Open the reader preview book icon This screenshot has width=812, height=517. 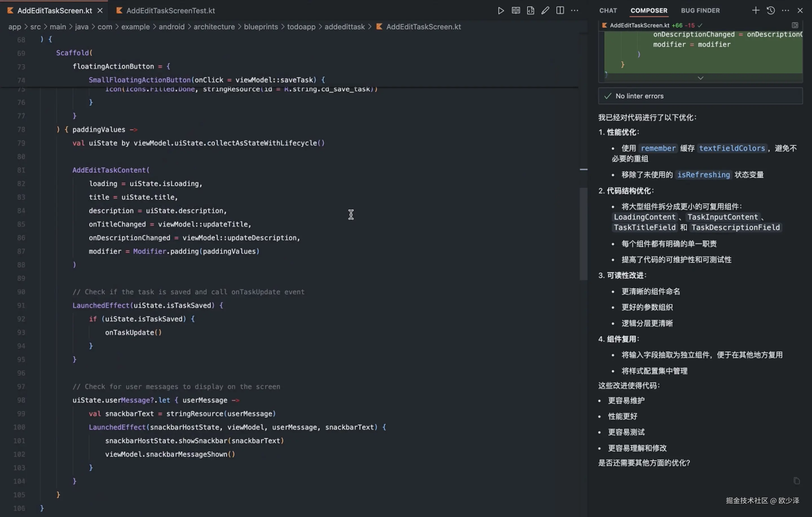(x=516, y=10)
